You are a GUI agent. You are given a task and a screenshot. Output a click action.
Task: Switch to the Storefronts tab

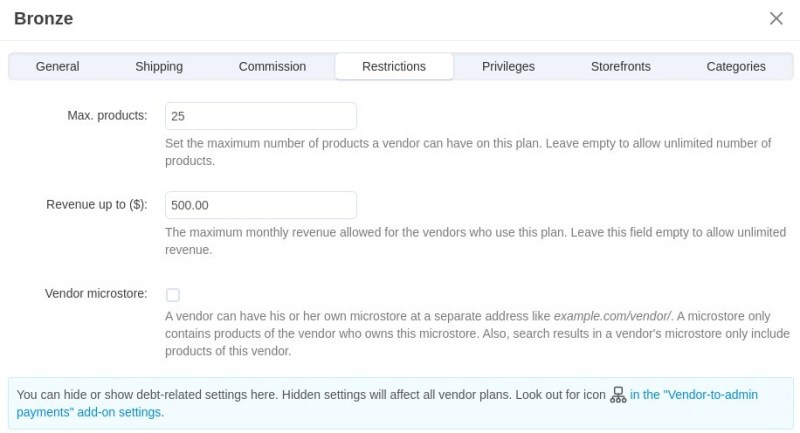(x=621, y=67)
